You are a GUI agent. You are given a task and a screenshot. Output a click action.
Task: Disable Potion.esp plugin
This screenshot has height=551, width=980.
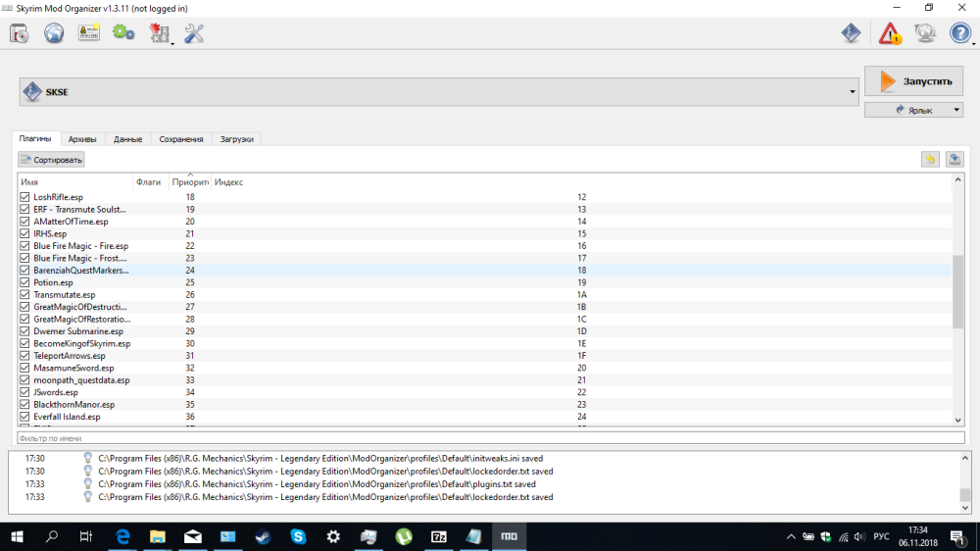click(x=24, y=282)
